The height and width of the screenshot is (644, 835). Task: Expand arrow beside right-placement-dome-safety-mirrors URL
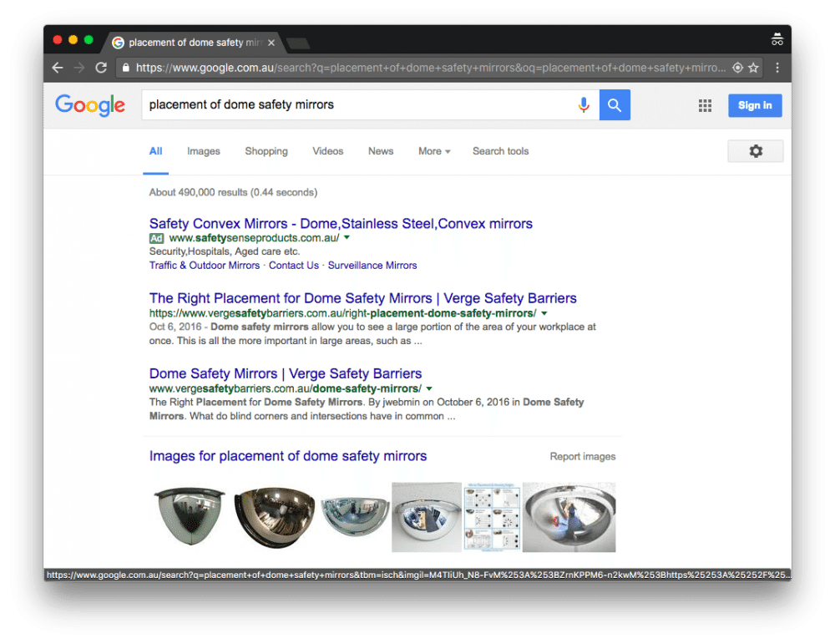pyautogui.click(x=544, y=313)
